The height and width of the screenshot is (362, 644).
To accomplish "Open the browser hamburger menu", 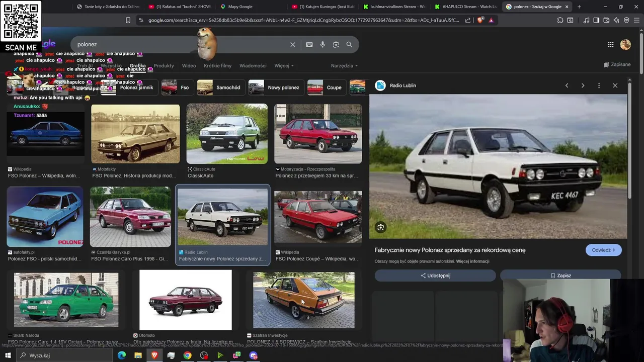I will tap(637, 20).
